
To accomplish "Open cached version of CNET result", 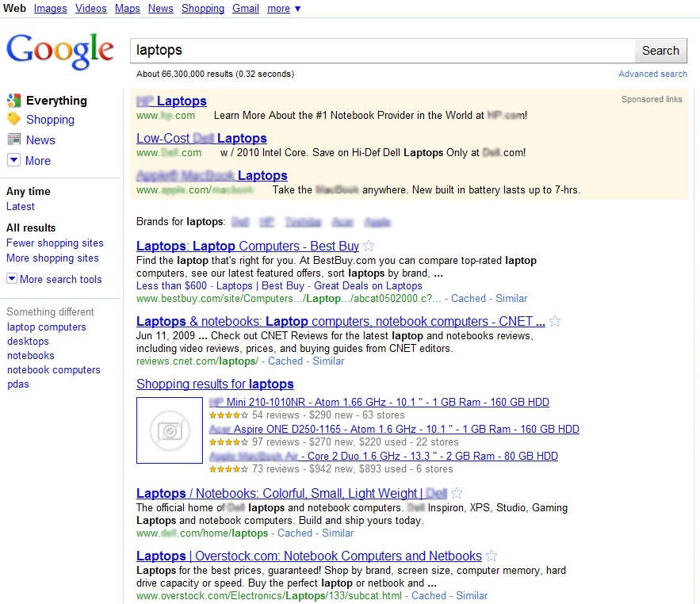I will click(285, 361).
